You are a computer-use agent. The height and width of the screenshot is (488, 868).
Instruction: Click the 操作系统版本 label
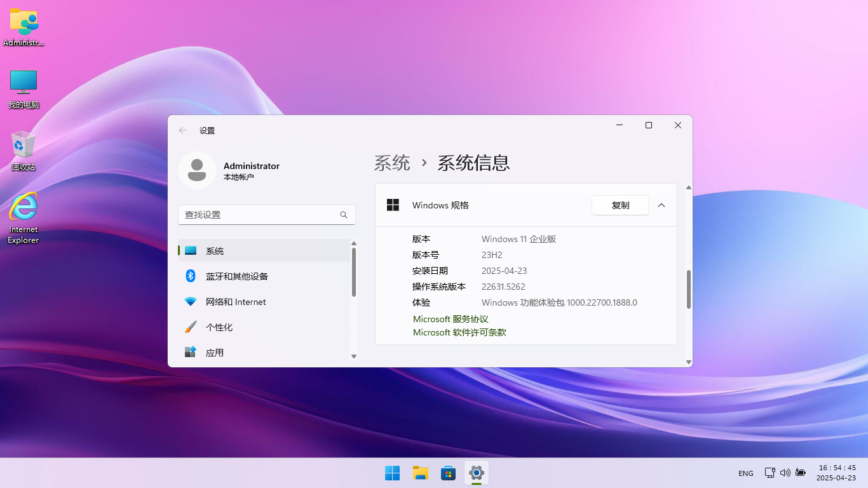point(439,287)
